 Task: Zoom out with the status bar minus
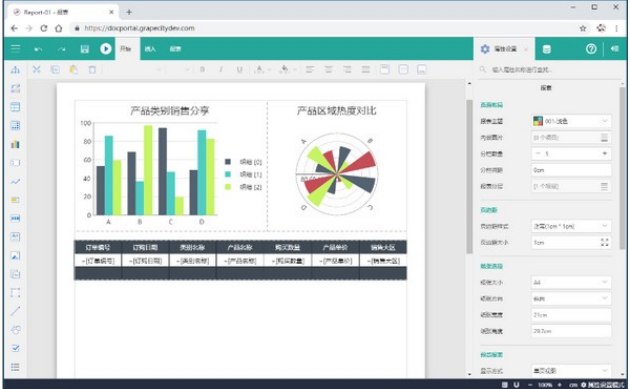coord(530,385)
